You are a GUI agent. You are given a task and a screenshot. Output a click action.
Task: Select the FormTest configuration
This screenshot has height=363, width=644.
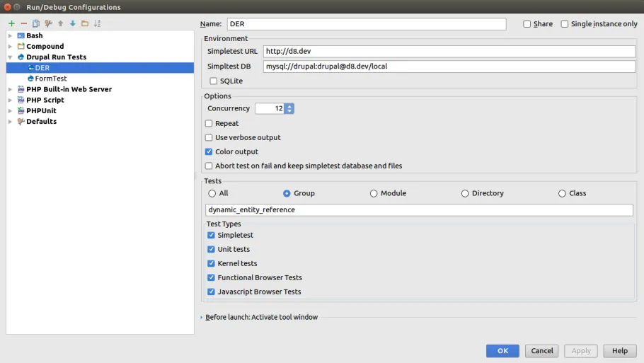coord(50,79)
